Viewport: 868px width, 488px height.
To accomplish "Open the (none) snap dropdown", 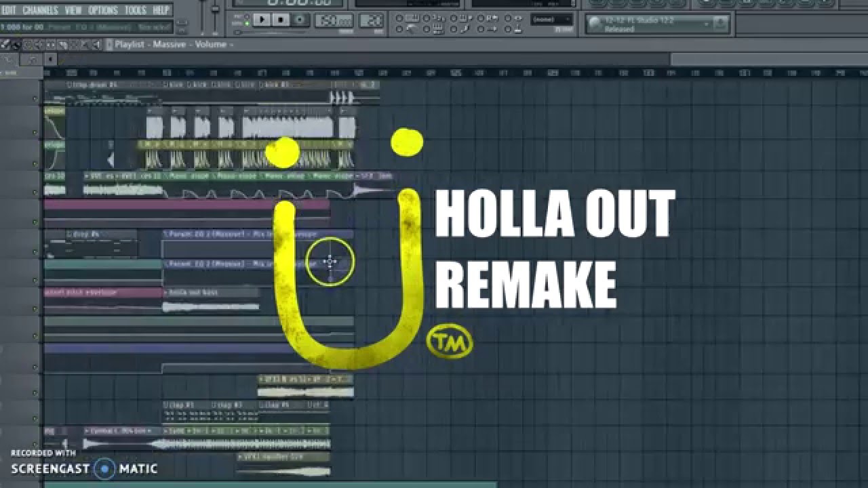I will point(551,19).
